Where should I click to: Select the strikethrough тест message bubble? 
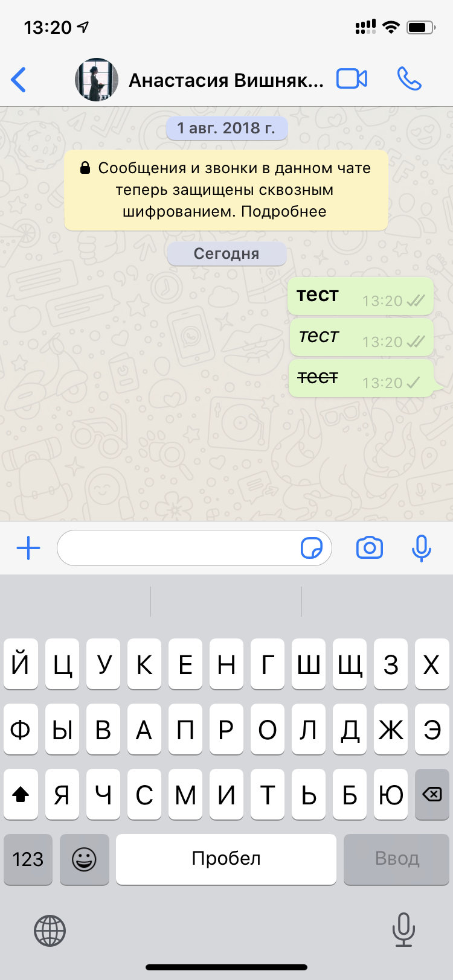(x=361, y=378)
